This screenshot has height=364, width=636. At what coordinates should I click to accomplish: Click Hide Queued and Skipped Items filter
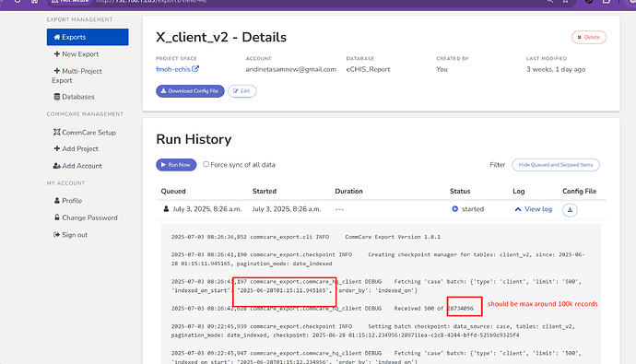tap(556, 165)
